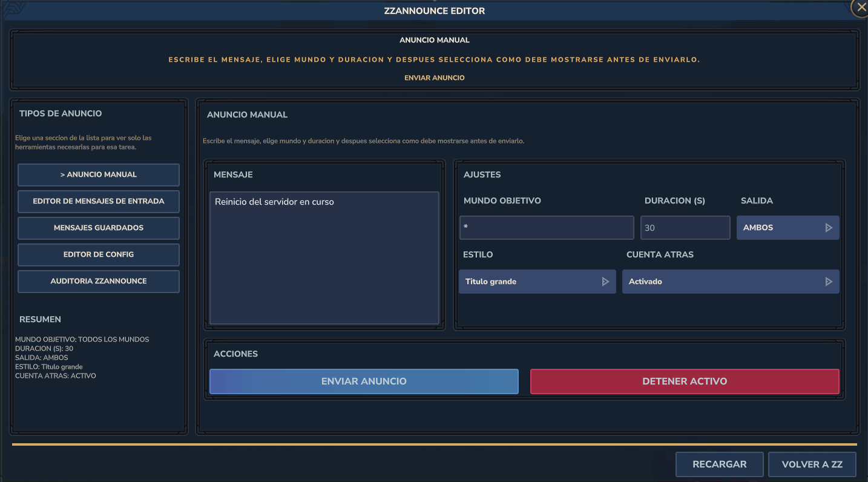868x482 pixels.
Task: Close the ZZAnnounce Editor window
Action: [x=861, y=7]
